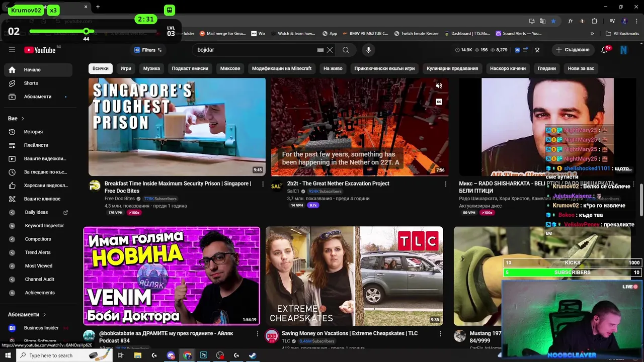The height and width of the screenshot is (362, 644).
Task: Open Chrome three-dot menu
Action: [x=635, y=21]
